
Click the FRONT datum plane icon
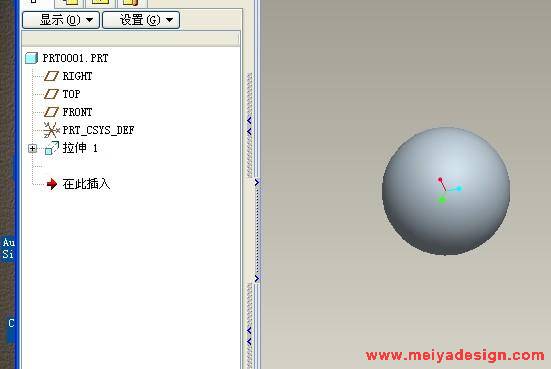point(51,112)
